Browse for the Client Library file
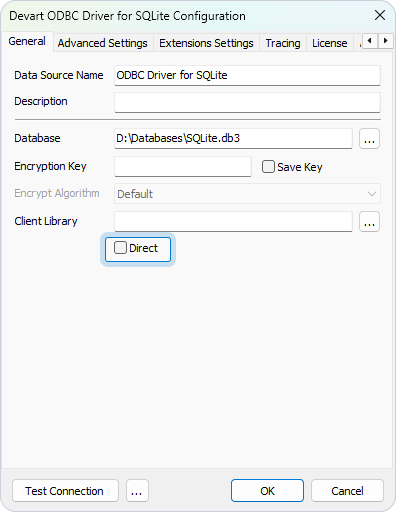Viewport: 396px width, 512px height. pyautogui.click(x=369, y=221)
